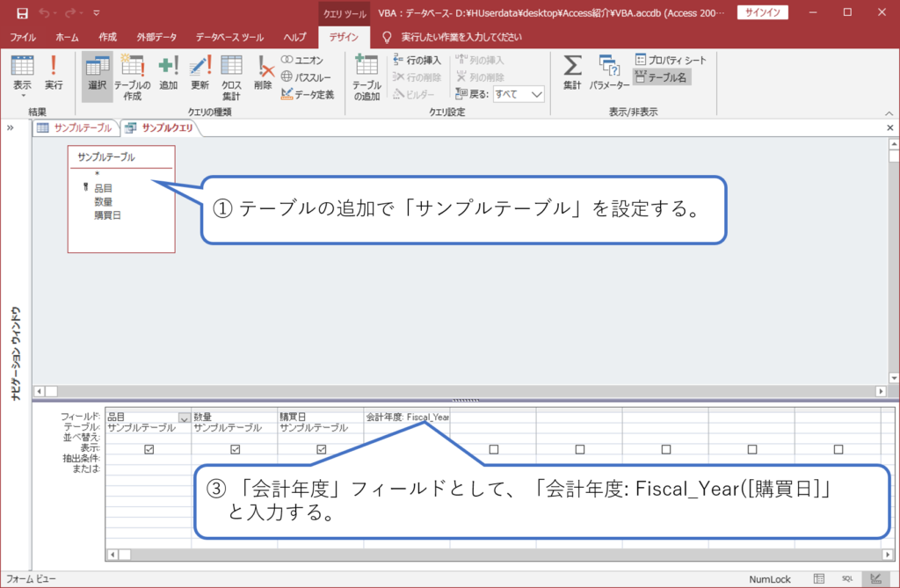The image size is (900, 588).
Task: Click the Undo arrow icon
Action: 44,12
